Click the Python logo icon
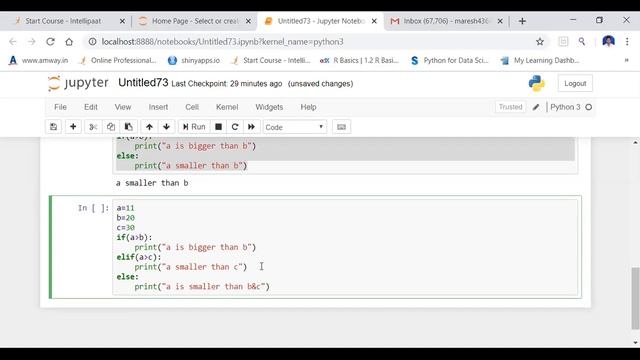 (x=537, y=83)
